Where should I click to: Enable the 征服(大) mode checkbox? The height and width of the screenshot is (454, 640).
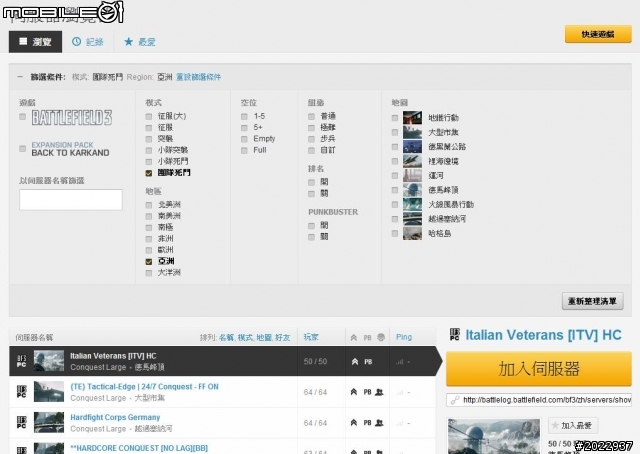pyautogui.click(x=149, y=116)
